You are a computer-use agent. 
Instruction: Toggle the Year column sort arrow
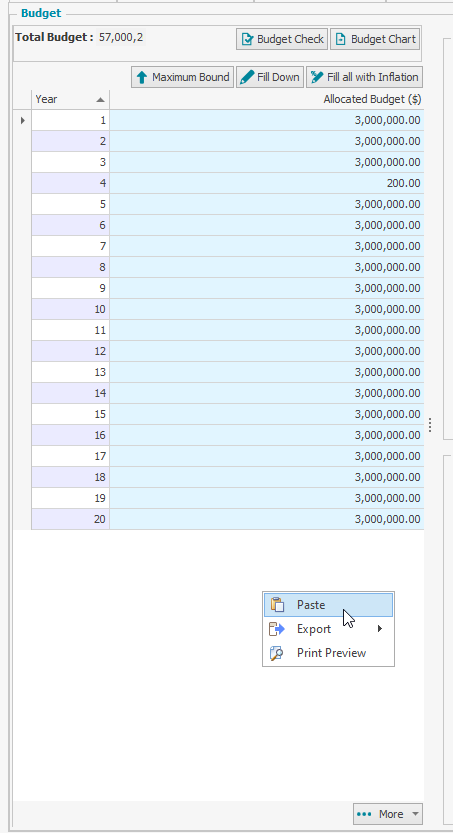(x=100, y=99)
